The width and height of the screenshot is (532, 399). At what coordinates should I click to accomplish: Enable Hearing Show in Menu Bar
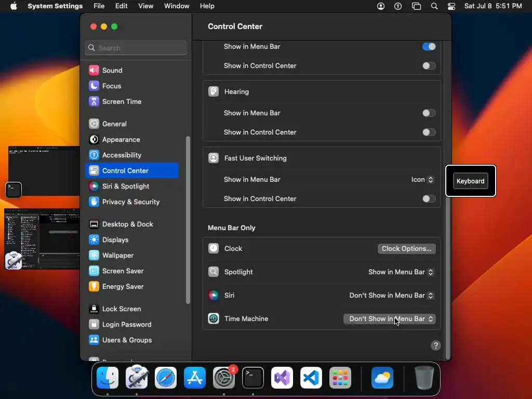(429, 113)
